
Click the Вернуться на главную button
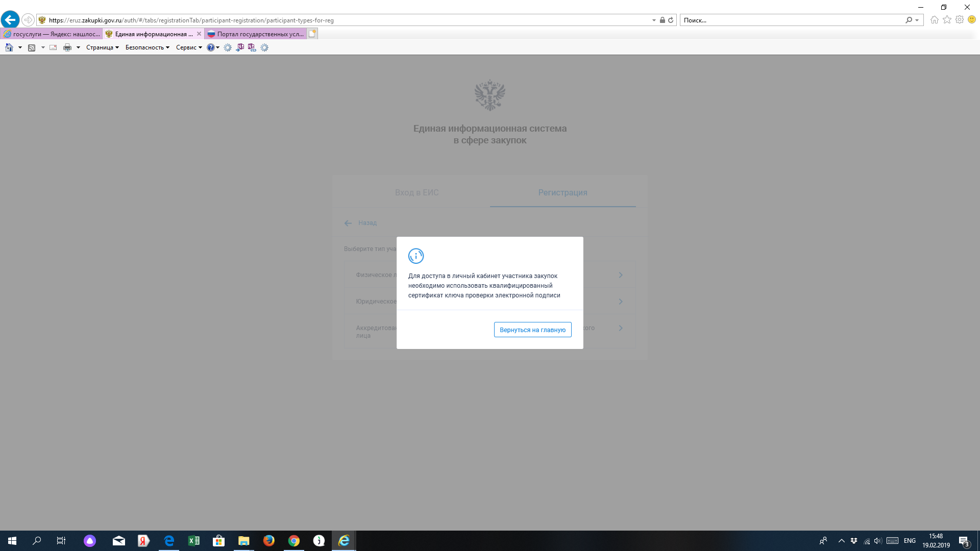[532, 330]
